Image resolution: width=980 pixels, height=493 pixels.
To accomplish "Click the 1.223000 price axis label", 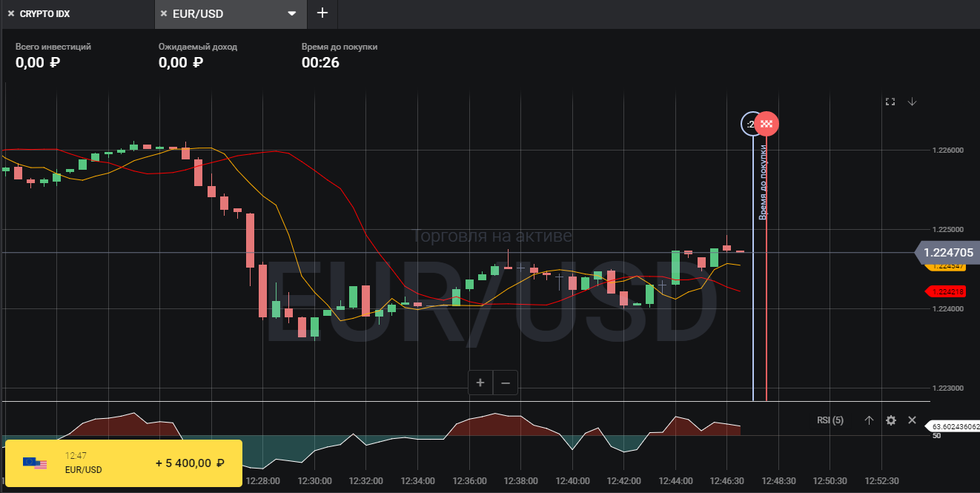I will (948, 388).
